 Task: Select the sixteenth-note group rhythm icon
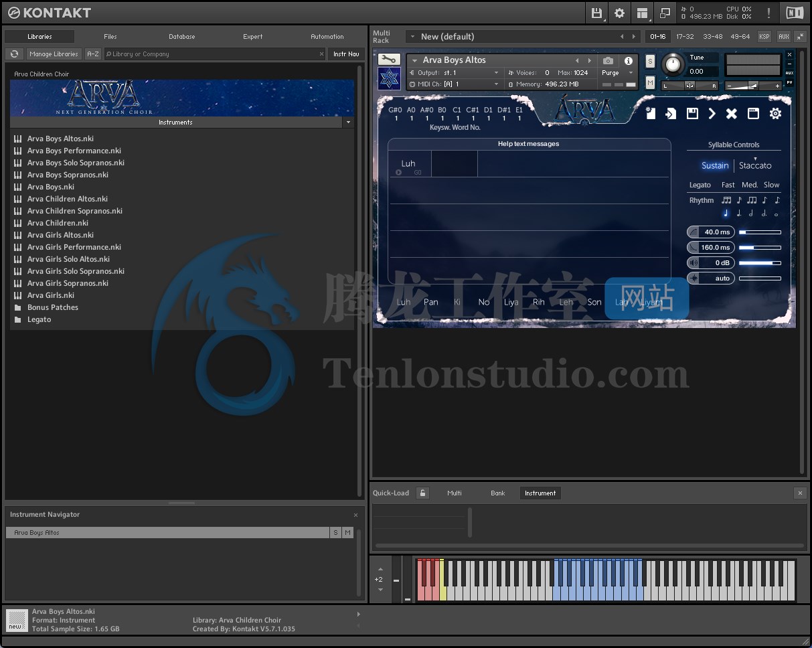pos(726,200)
